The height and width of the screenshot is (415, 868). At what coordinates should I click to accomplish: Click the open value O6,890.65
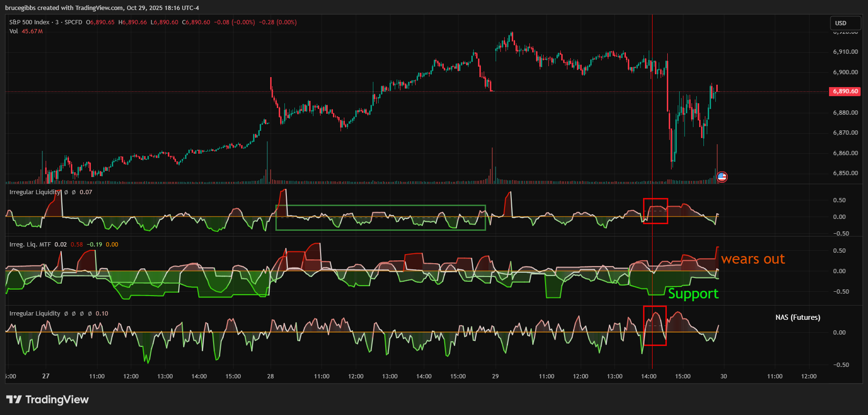pos(100,22)
